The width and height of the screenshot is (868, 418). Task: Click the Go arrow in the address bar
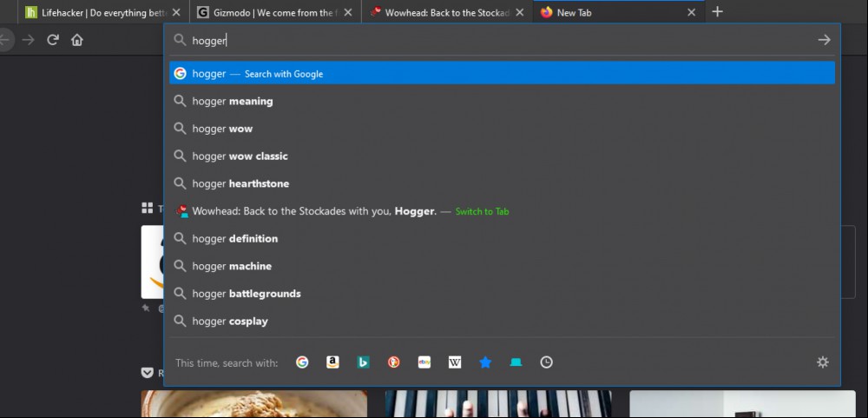(x=825, y=40)
